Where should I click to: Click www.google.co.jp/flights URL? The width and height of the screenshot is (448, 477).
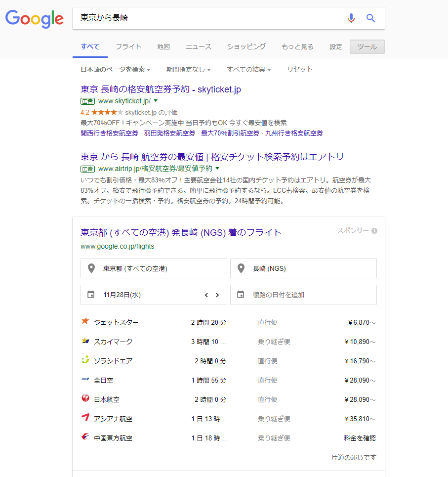[118, 247]
